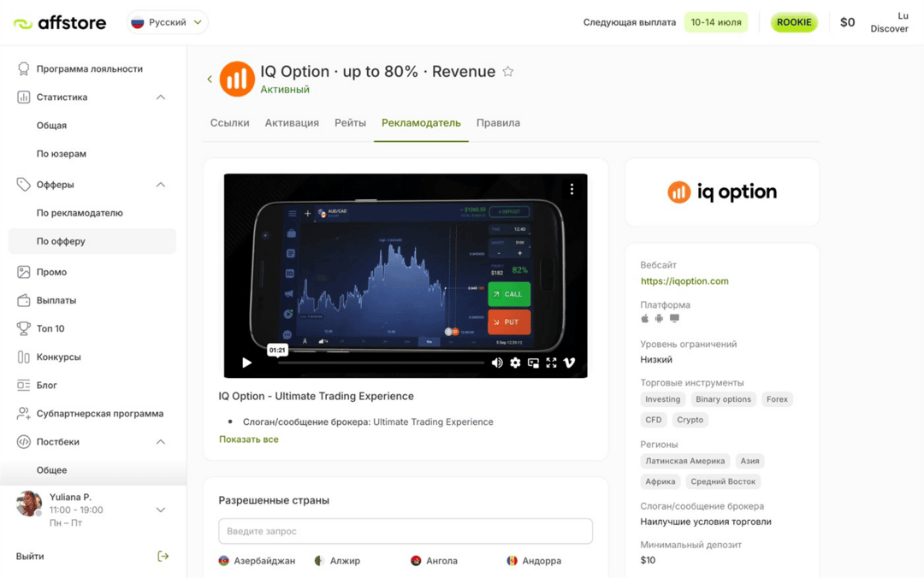
Task: Click the Выйти logout icon
Action: coord(163,557)
